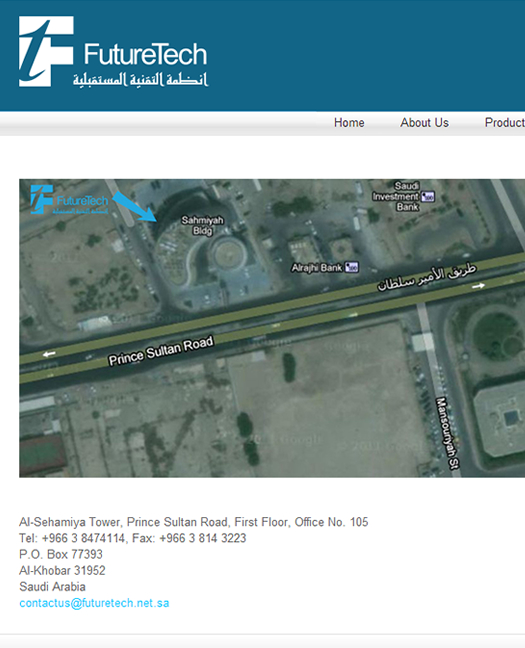Click the blue arrow pointing to building
The width and height of the screenshot is (525, 648).
coord(135,206)
